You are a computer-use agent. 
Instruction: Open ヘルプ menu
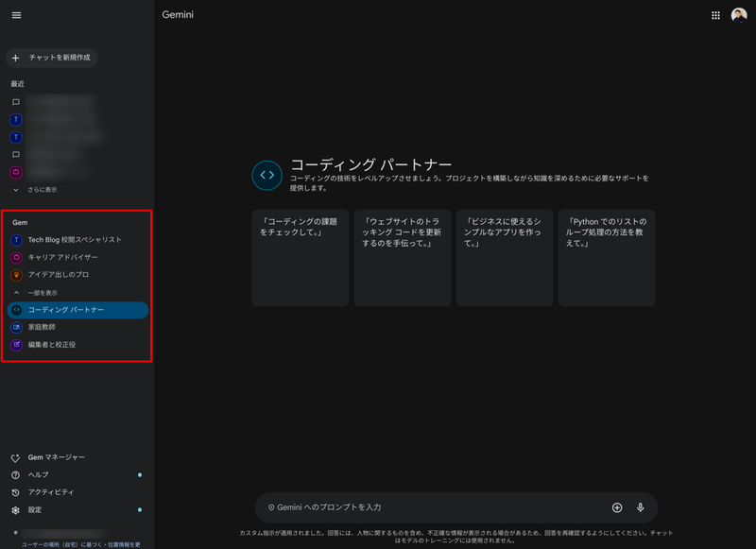coord(77,474)
